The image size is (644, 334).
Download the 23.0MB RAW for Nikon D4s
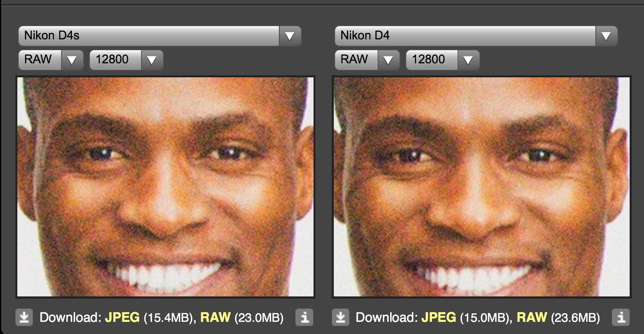(x=216, y=317)
